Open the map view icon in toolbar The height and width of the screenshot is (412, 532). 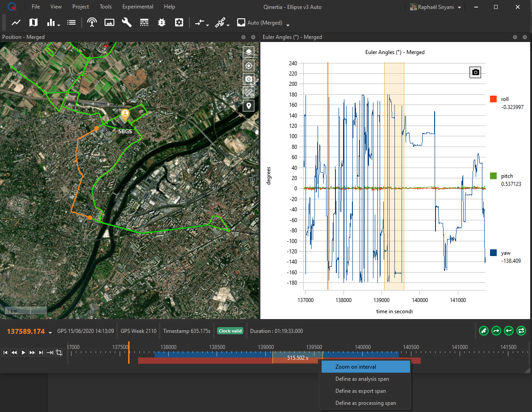point(34,22)
